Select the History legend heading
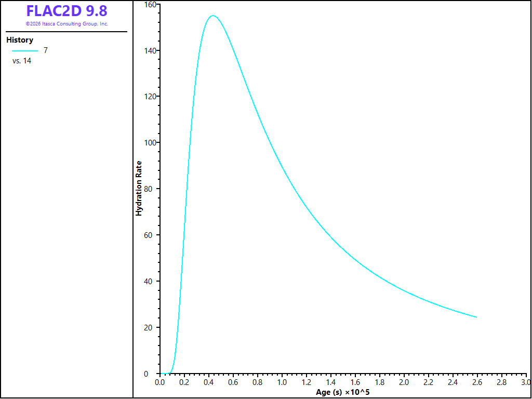This screenshot has width=532, height=399. click(x=20, y=40)
